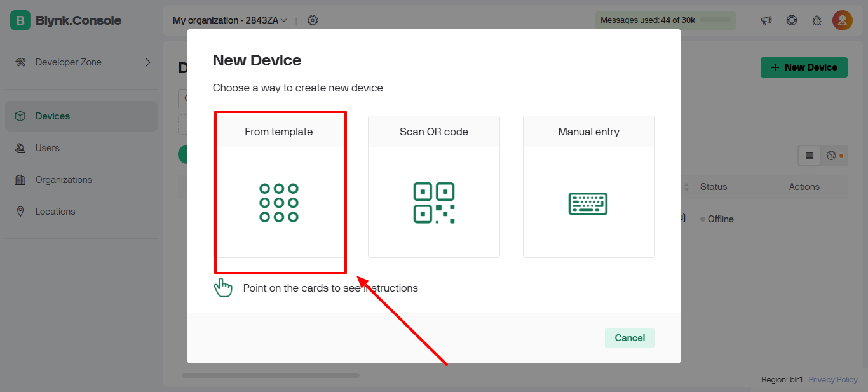
Task: Go to Devices in the sidebar
Action: tap(81, 116)
